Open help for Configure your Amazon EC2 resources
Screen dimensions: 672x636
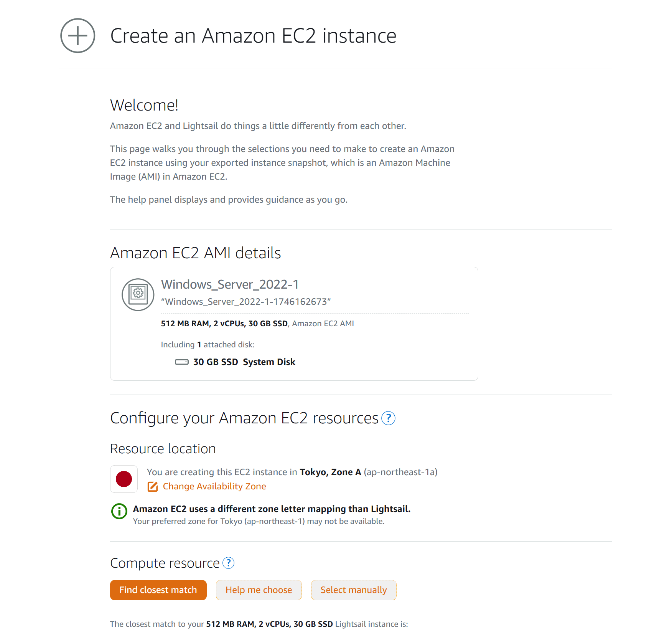[x=389, y=418]
